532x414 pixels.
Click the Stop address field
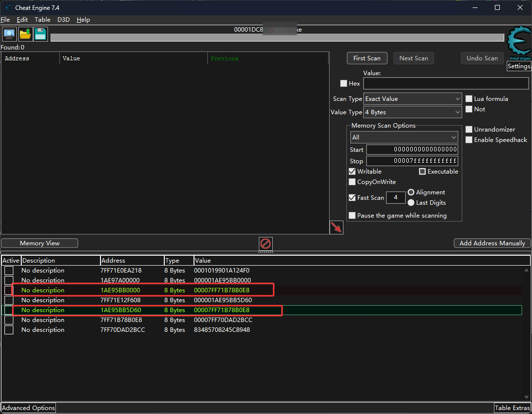point(412,161)
